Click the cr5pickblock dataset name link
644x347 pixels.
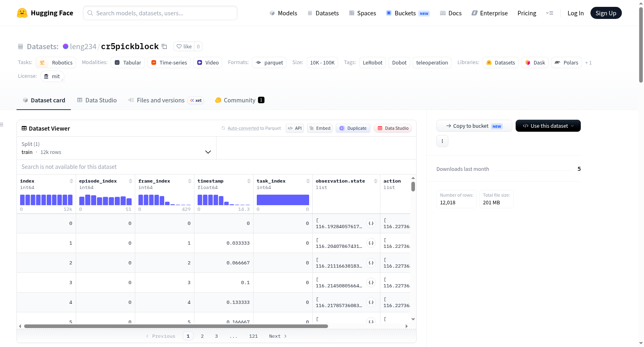click(130, 46)
